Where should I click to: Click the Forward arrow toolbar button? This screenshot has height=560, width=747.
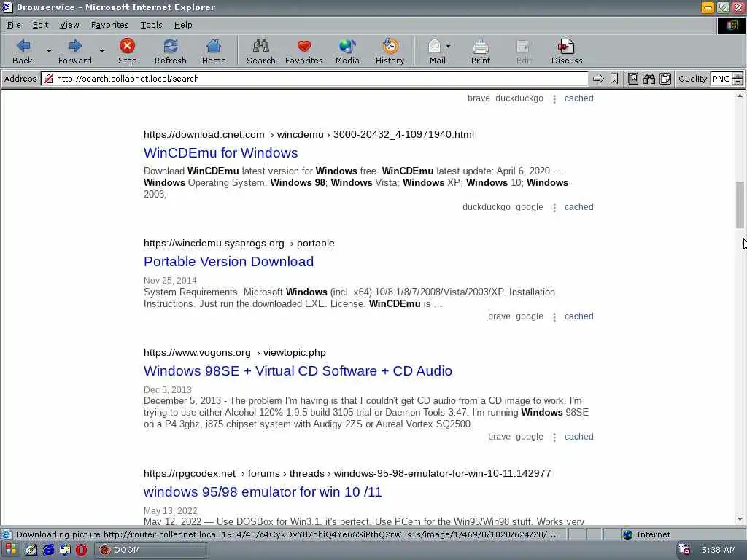click(75, 52)
